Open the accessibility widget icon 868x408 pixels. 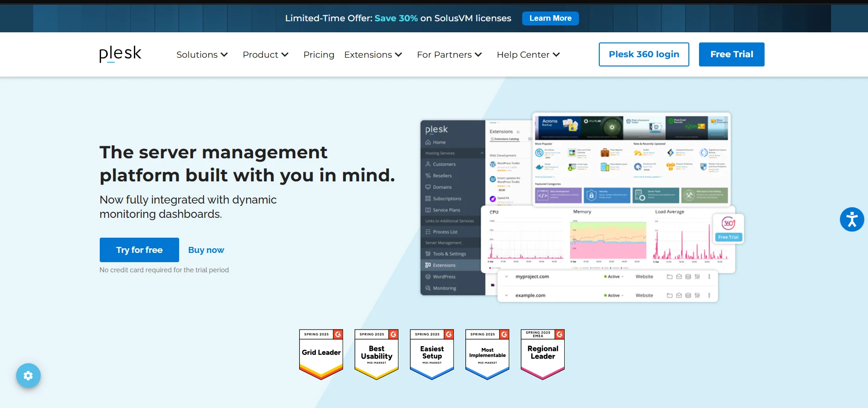(x=852, y=219)
